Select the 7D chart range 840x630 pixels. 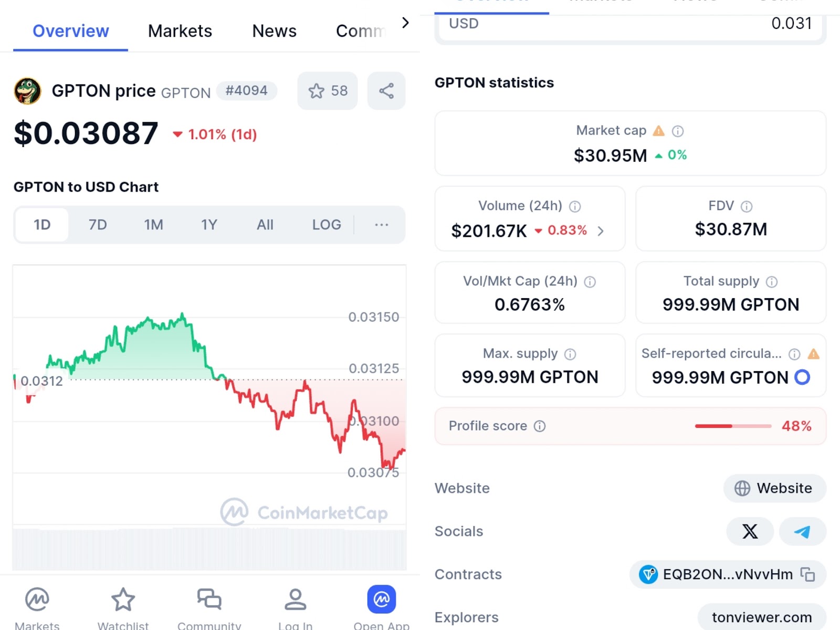pyautogui.click(x=98, y=225)
